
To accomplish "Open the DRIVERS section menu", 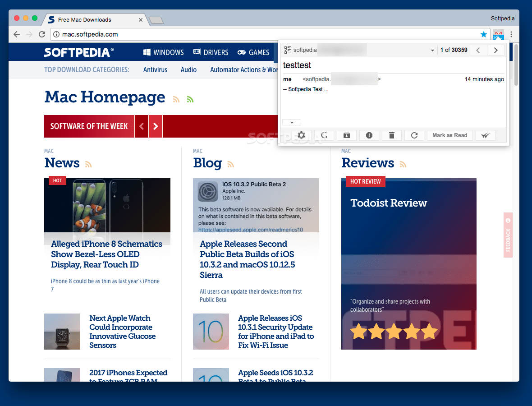I will tap(211, 52).
